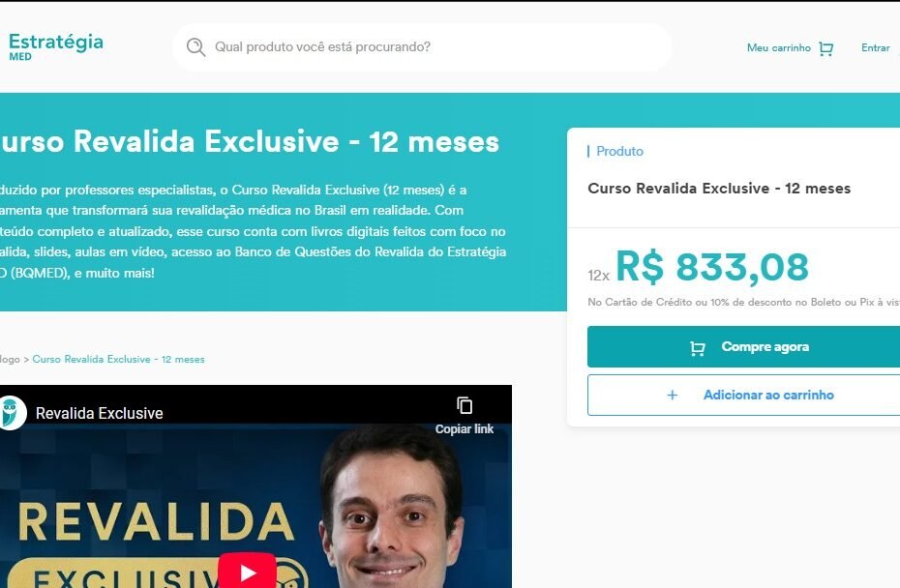Click the R$ 833,08 price text
This screenshot has width=900, height=588.
click(x=712, y=267)
